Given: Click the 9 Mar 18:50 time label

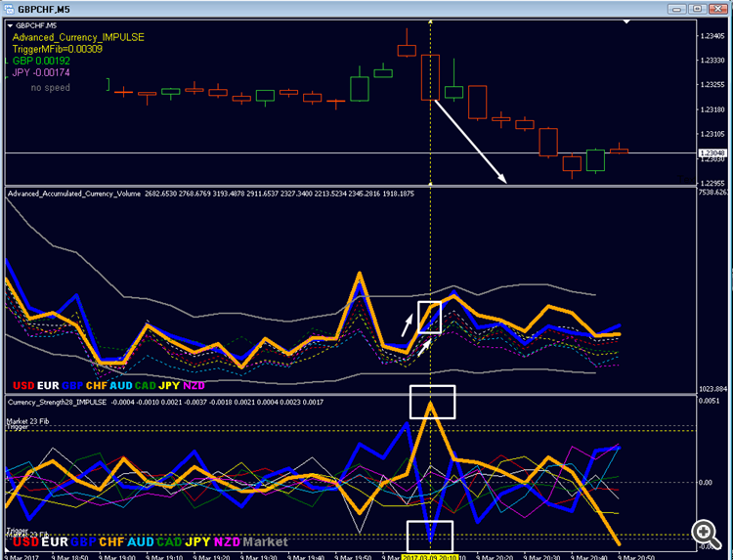Looking at the screenshot, I should pyautogui.click(x=70, y=557).
